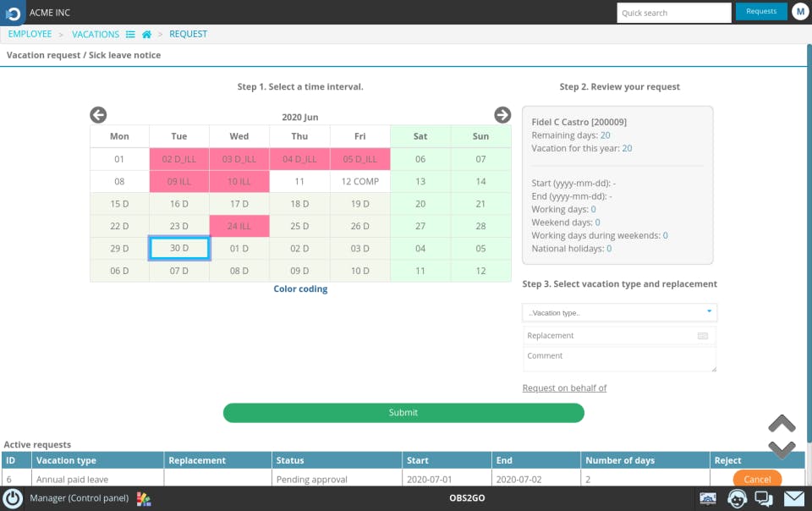Click the Annual paid leave cell
Screen dimensions: 812x511
[x=98, y=479]
